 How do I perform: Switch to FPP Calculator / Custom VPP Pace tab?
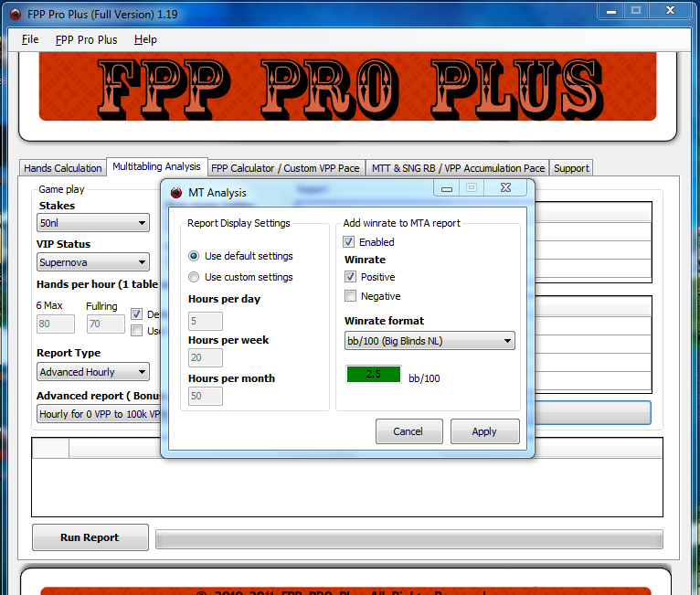tap(285, 168)
